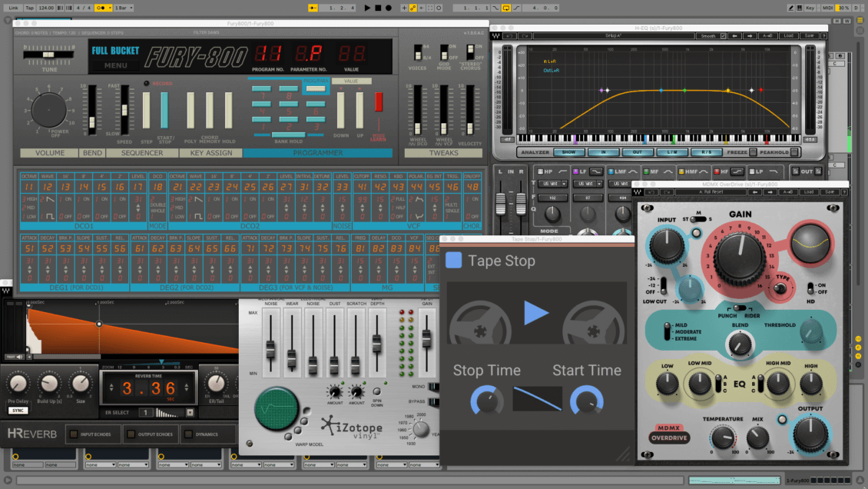Select the LF shelf shape icon
This screenshot has height=489, width=868.
[595, 171]
